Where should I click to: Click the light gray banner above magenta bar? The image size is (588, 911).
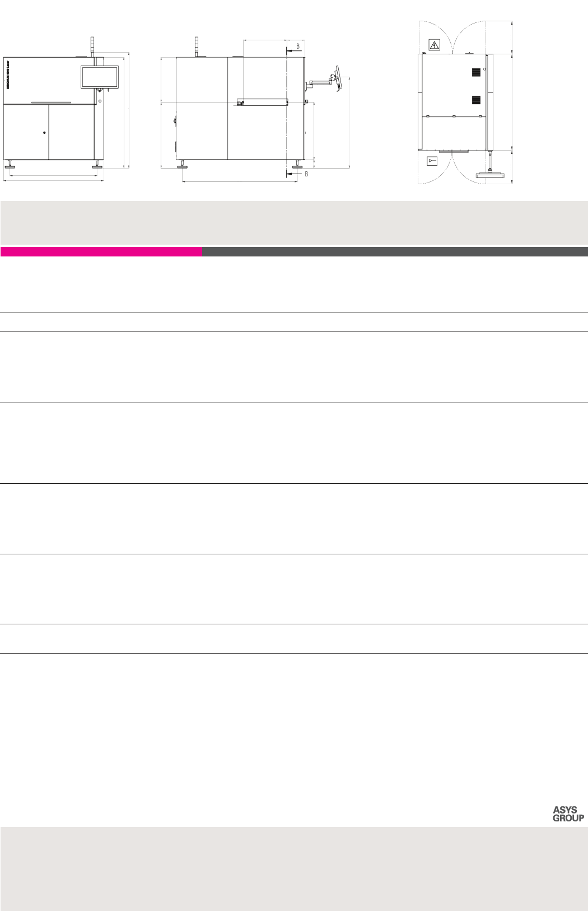coord(294,222)
